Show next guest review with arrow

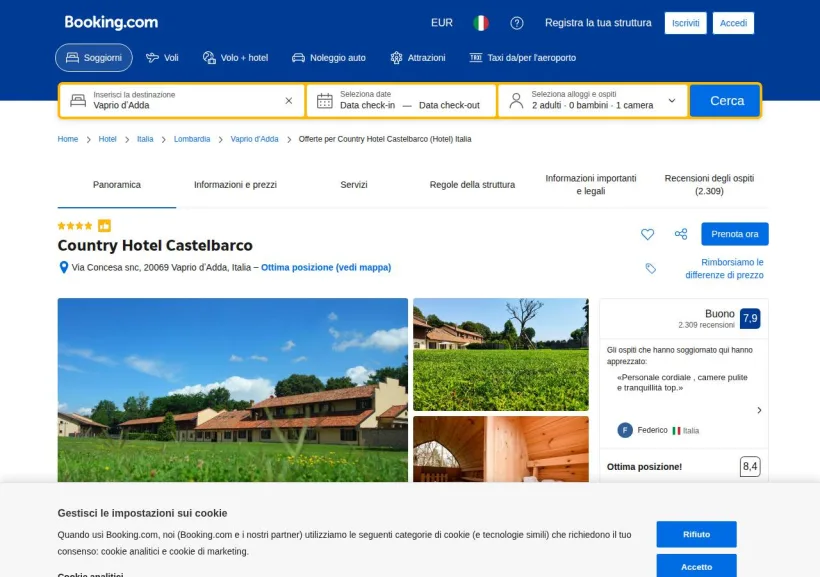click(x=759, y=410)
